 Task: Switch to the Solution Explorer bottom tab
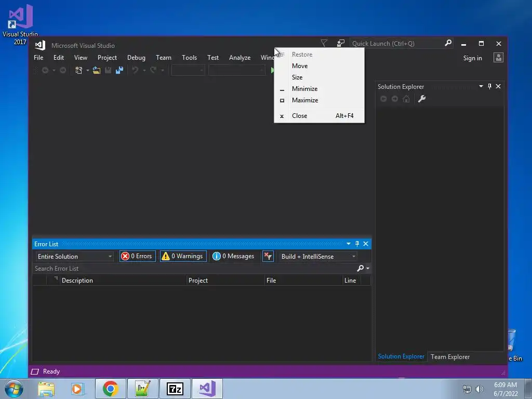[401, 356]
